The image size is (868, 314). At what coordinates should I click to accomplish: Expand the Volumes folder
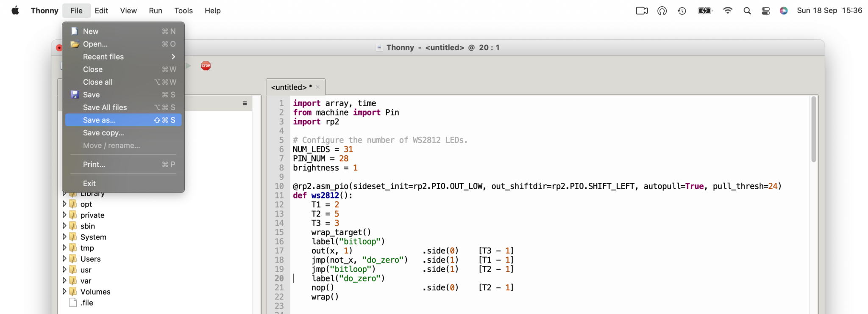click(64, 292)
